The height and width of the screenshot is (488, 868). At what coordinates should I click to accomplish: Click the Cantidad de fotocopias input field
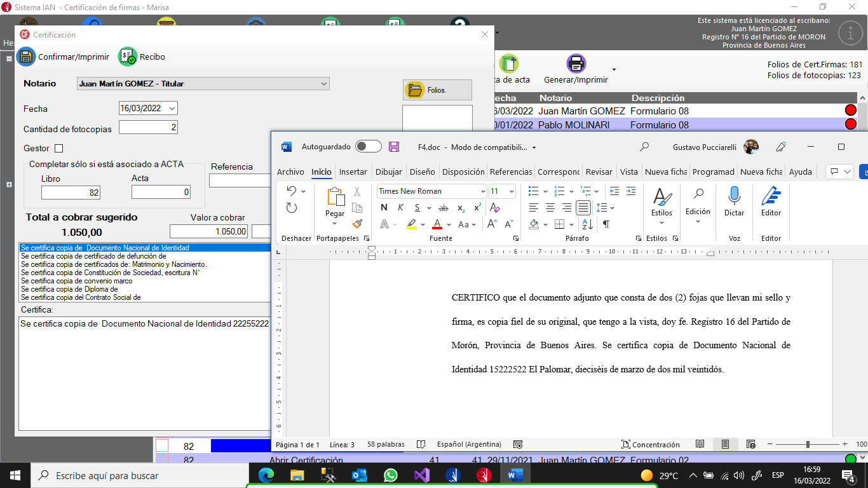[x=148, y=128]
